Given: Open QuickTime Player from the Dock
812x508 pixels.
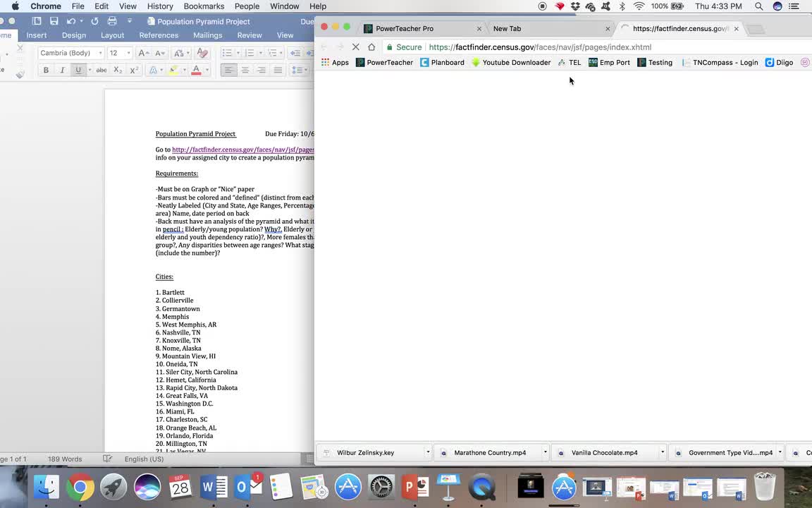Looking at the screenshot, I should coord(482,487).
